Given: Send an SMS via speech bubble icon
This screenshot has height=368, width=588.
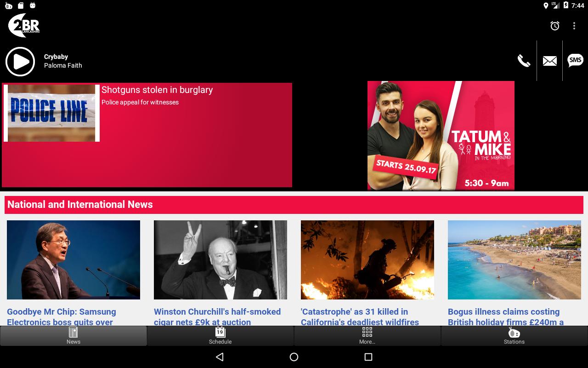Looking at the screenshot, I should (x=575, y=61).
